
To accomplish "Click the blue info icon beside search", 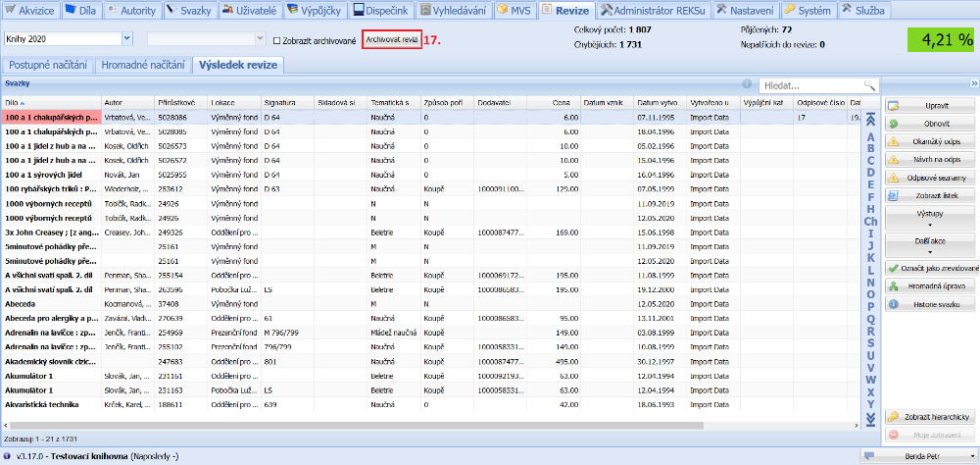I will [747, 85].
